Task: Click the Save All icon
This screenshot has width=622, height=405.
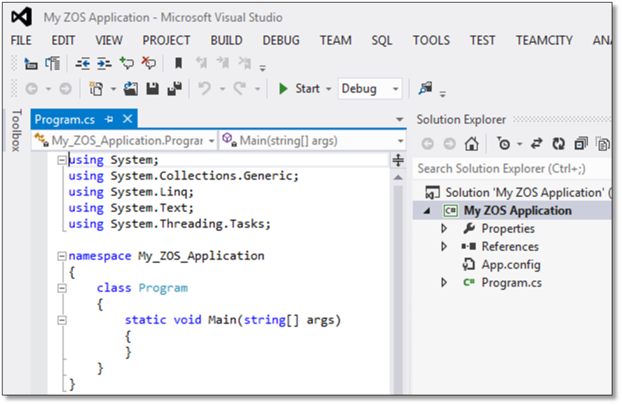Action: [x=175, y=89]
